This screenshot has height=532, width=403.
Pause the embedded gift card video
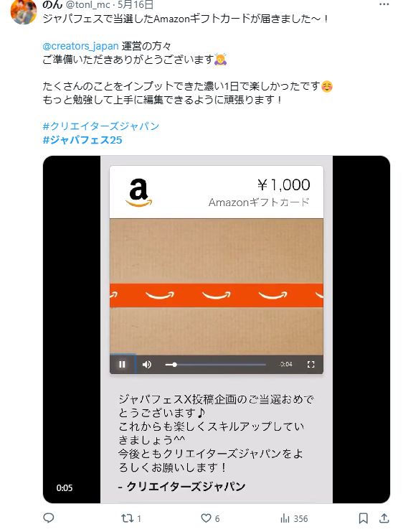click(x=123, y=365)
